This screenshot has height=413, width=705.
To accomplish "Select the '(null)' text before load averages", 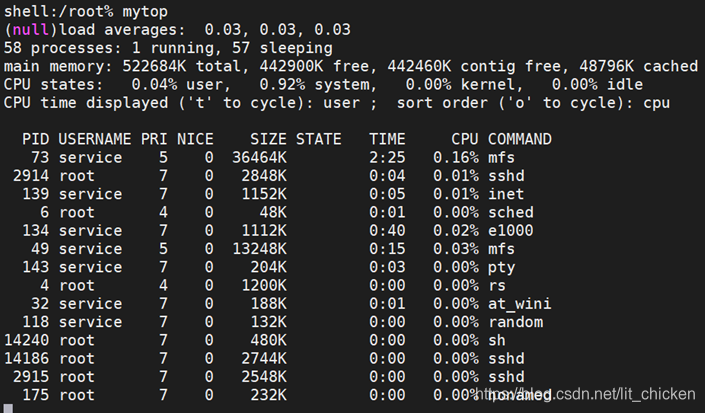I will coord(31,30).
